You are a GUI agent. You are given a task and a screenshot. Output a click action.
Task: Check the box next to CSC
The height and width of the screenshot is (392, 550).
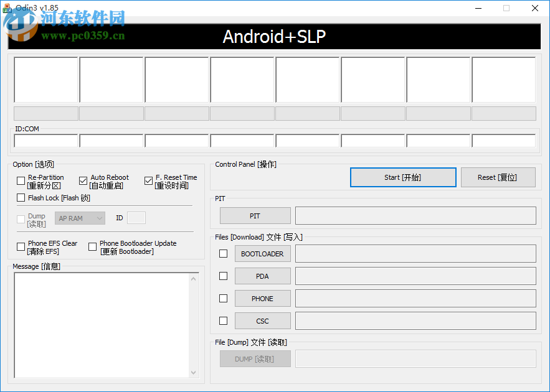[x=223, y=320]
